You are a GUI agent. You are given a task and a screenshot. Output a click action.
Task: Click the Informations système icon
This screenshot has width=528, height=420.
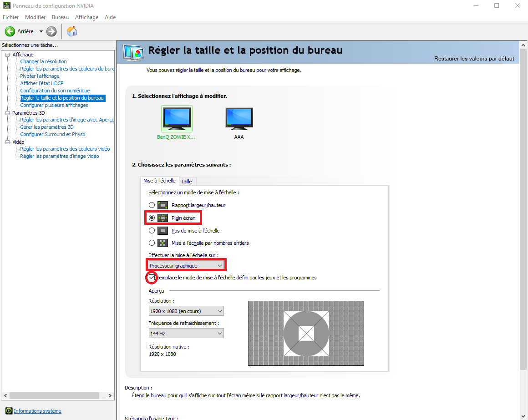9,410
